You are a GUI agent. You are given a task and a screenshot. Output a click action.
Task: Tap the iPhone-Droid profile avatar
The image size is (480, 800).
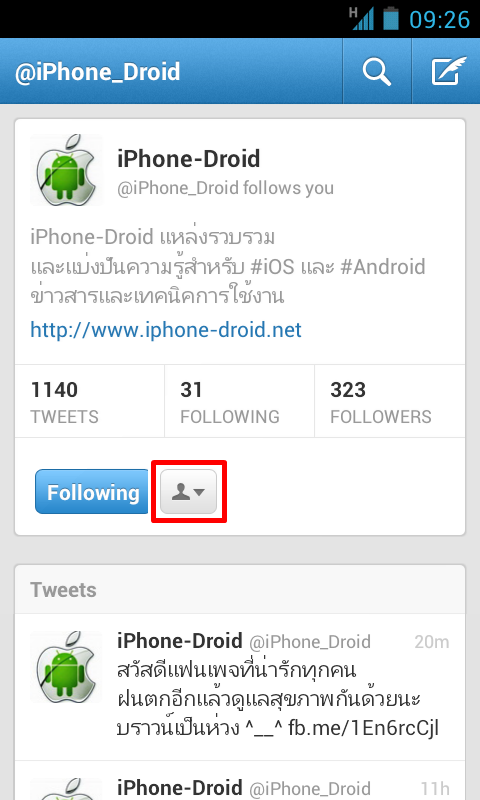pos(66,170)
